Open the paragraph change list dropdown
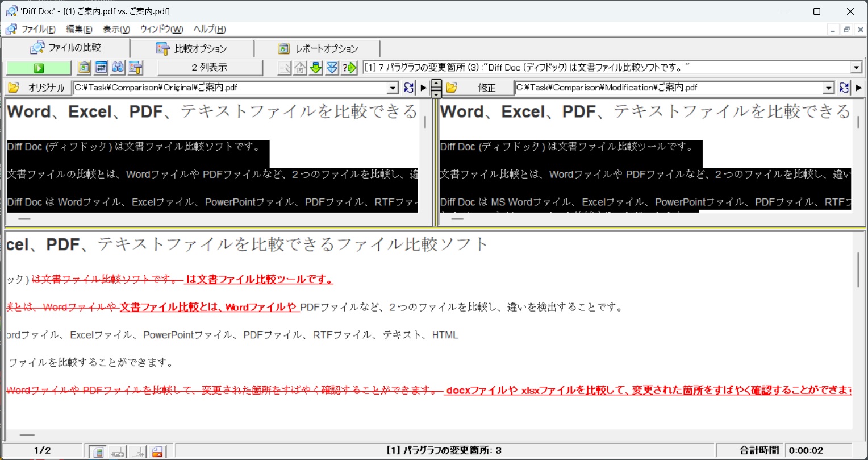 [857, 68]
